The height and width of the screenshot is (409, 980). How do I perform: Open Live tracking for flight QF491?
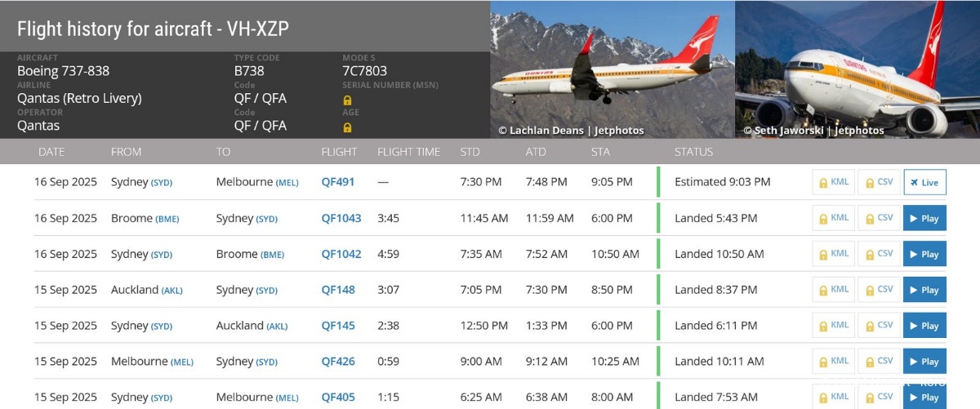pyautogui.click(x=924, y=182)
